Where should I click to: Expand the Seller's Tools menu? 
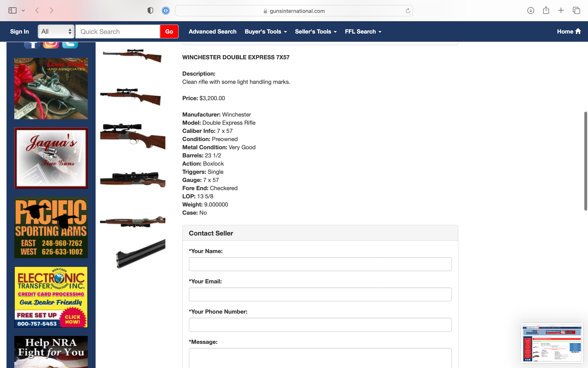tap(316, 31)
